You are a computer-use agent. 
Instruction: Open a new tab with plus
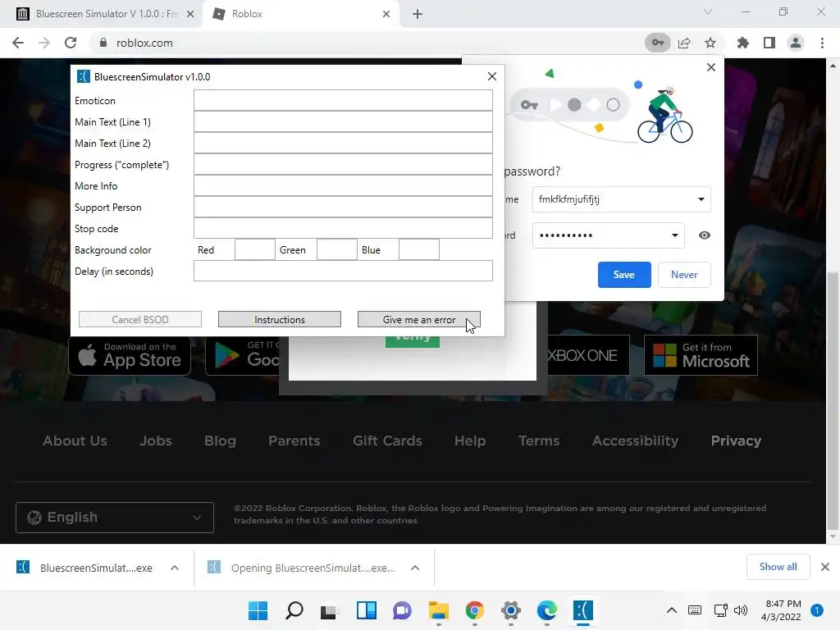(418, 14)
